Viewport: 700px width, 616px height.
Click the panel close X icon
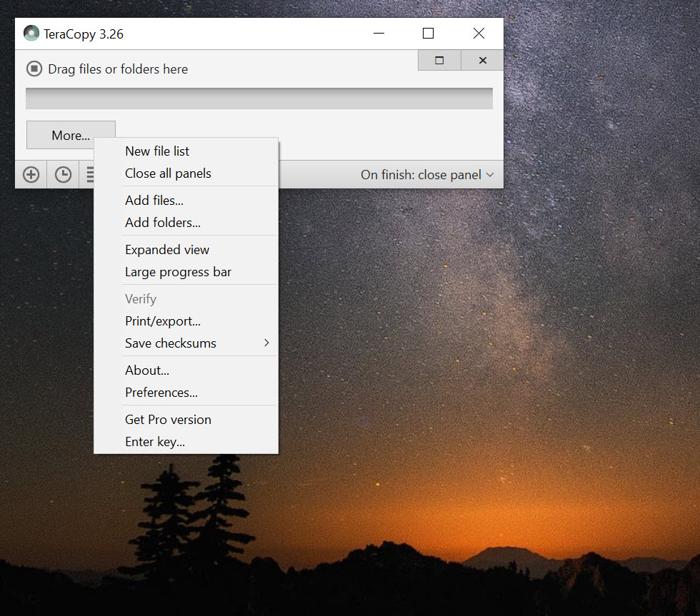(x=482, y=60)
